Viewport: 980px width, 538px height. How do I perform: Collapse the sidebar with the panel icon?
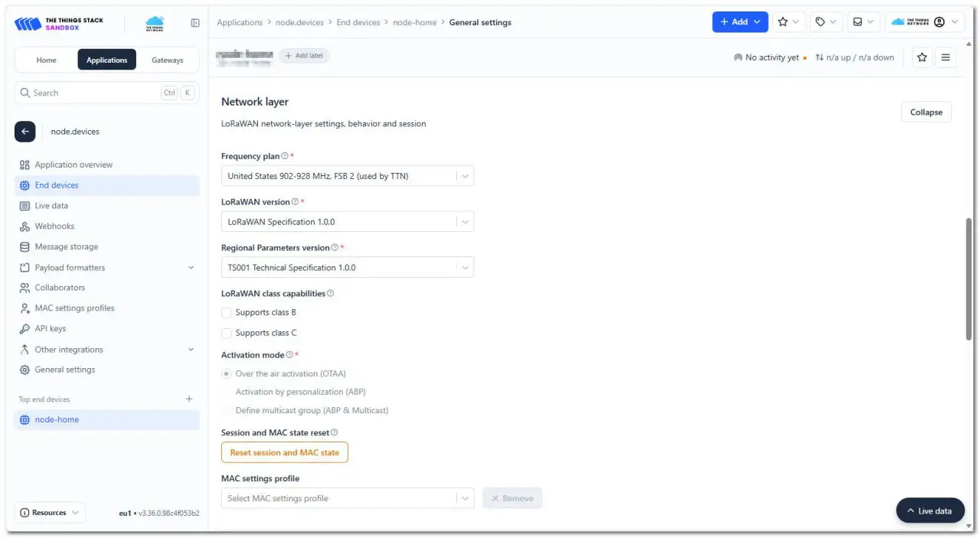pyautogui.click(x=195, y=23)
